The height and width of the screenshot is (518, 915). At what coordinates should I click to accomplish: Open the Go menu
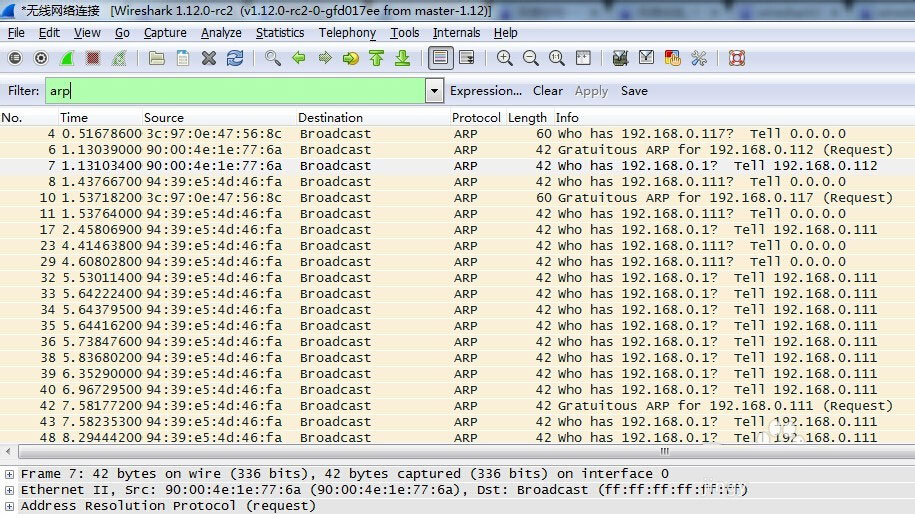[x=122, y=33]
